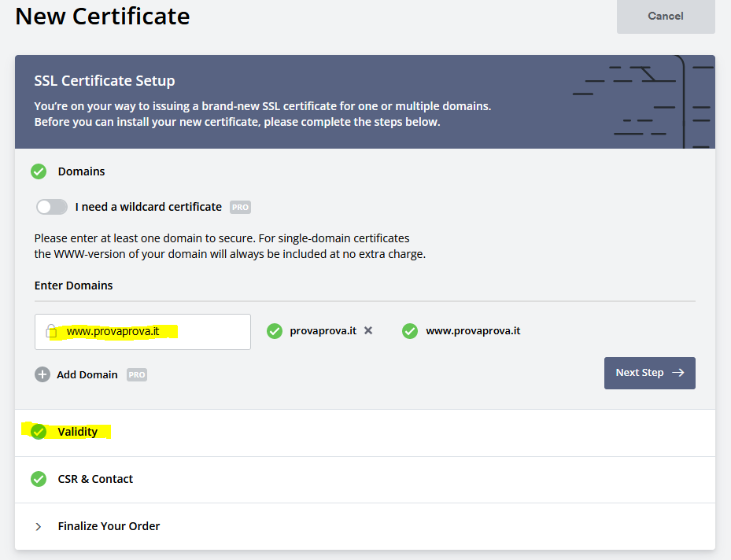The width and height of the screenshot is (731, 560).
Task: Click the lock icon in domain field
Action: [51, 331]
